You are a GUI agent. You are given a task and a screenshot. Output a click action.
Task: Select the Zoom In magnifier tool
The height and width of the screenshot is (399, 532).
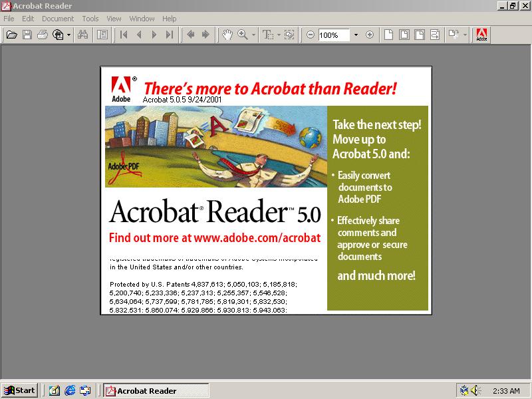[243, 35]
